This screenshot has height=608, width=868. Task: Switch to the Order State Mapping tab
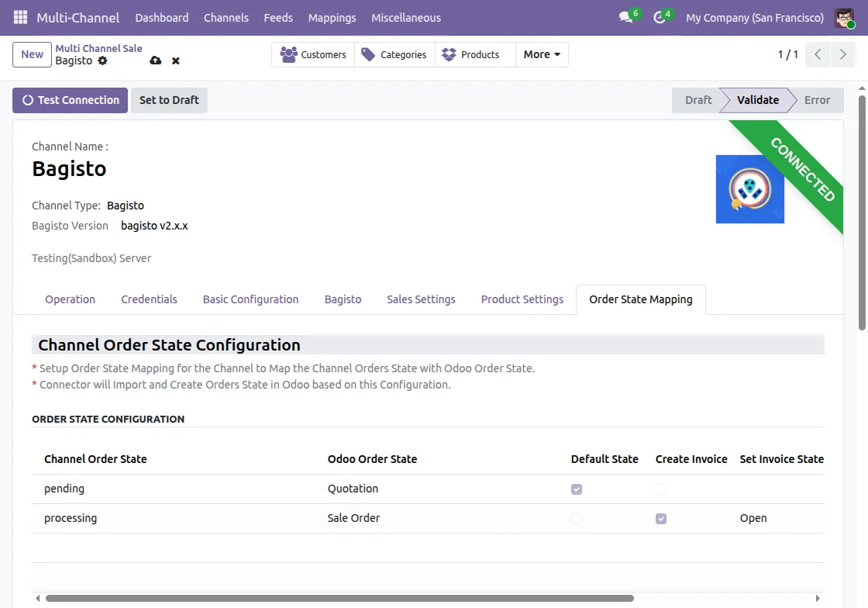pyautogui.click(x=640, y=299)
